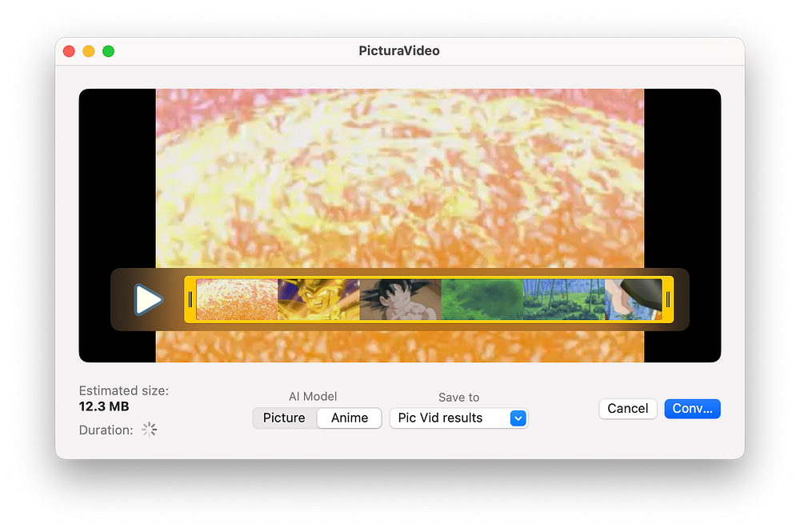800x532 pixels.
Task: Click the Duration label
Action: (106, 430)
